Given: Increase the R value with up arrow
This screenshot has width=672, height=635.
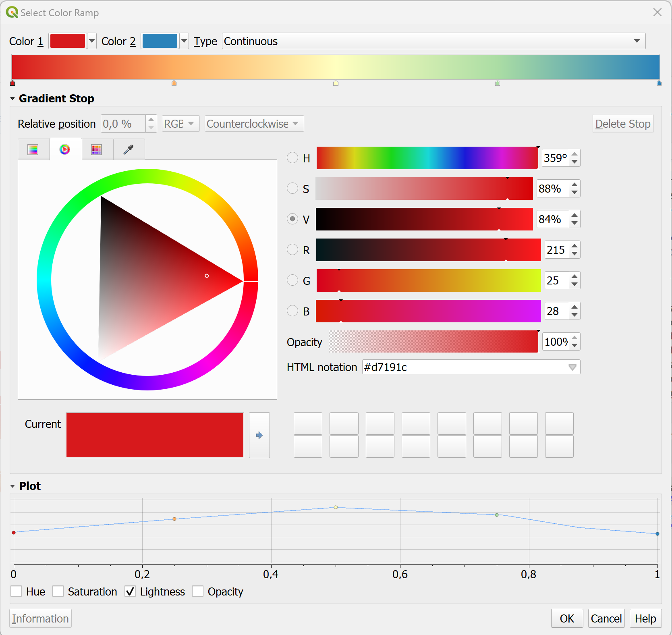Looking at the screenshot, I should pyautogui.click(x=575, y=245).
